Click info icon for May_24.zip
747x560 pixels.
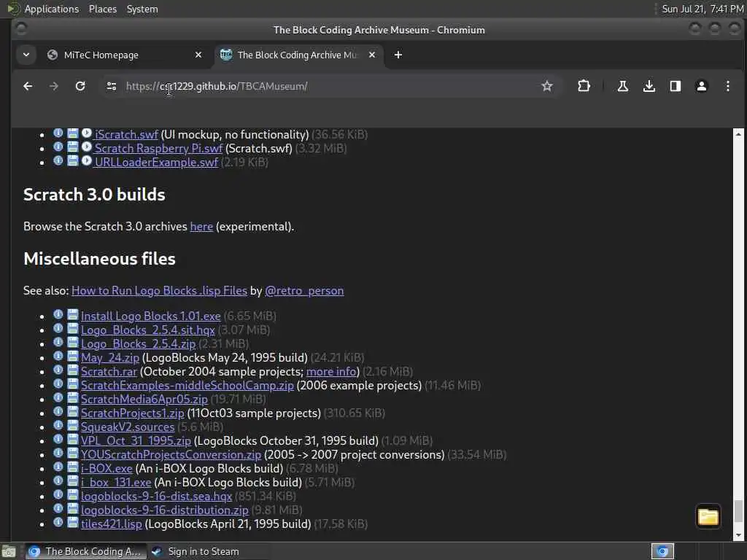pos(58,356)
